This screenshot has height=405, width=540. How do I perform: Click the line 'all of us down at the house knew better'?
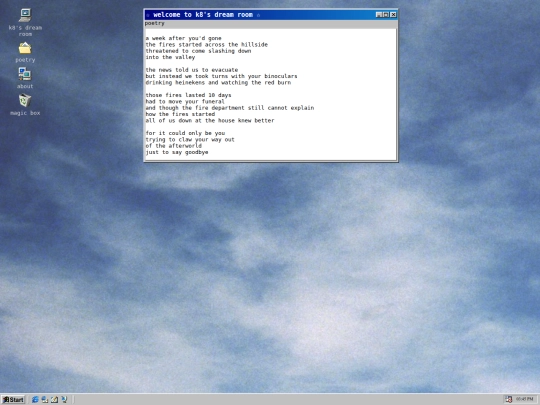pyautogui.click(x=210, y=121)
